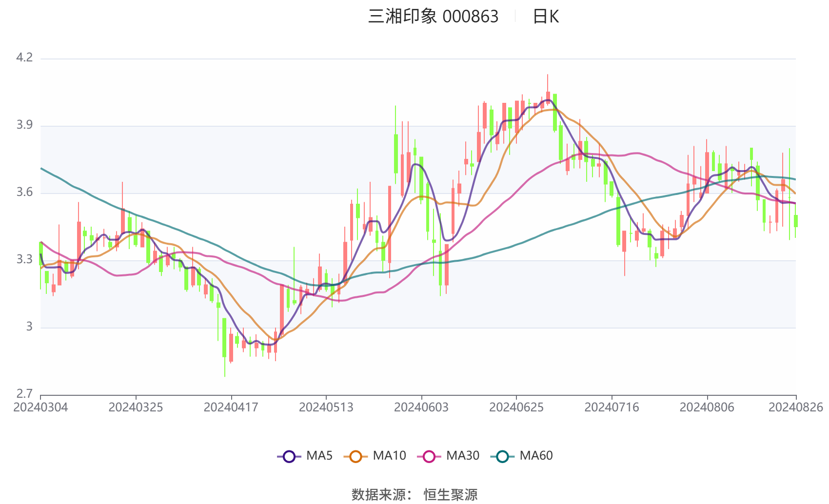Screen dimensions: 829x504
Task: Click the 20240417 x-axis date label
Action: click(x=231, y=407)
